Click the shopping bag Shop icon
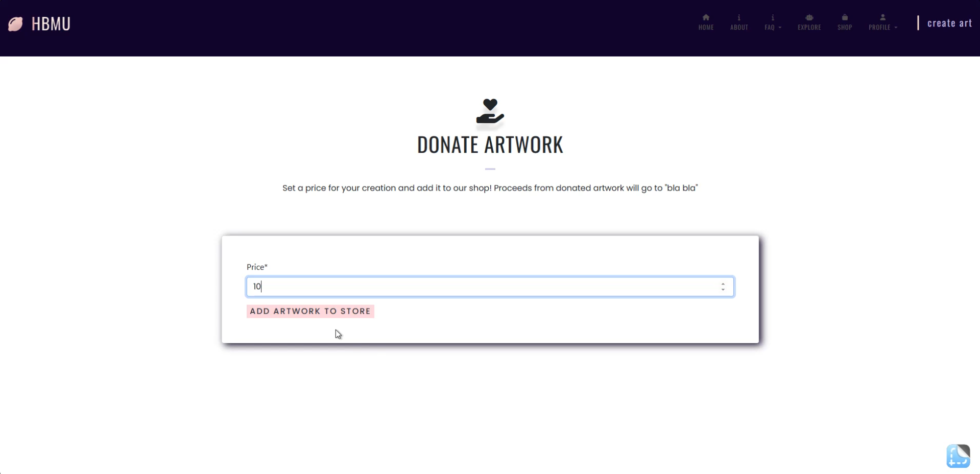Image resolution: width=980 pixels, height=474 pixels. coord(845,17)
